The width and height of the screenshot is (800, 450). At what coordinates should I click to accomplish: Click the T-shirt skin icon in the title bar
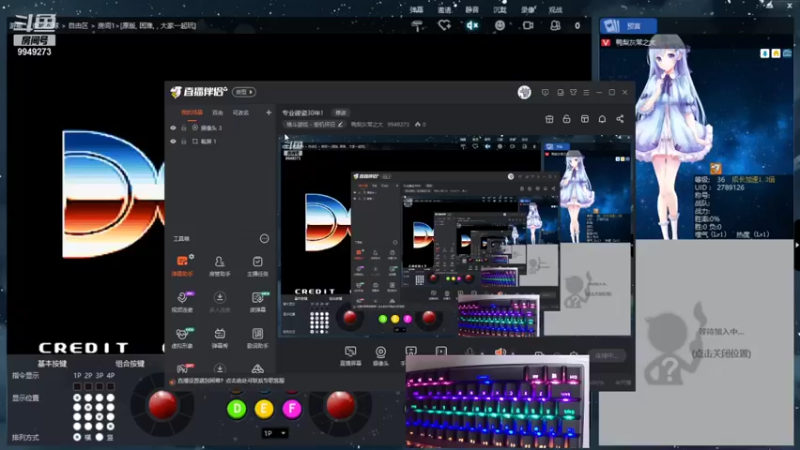(573, 92)
